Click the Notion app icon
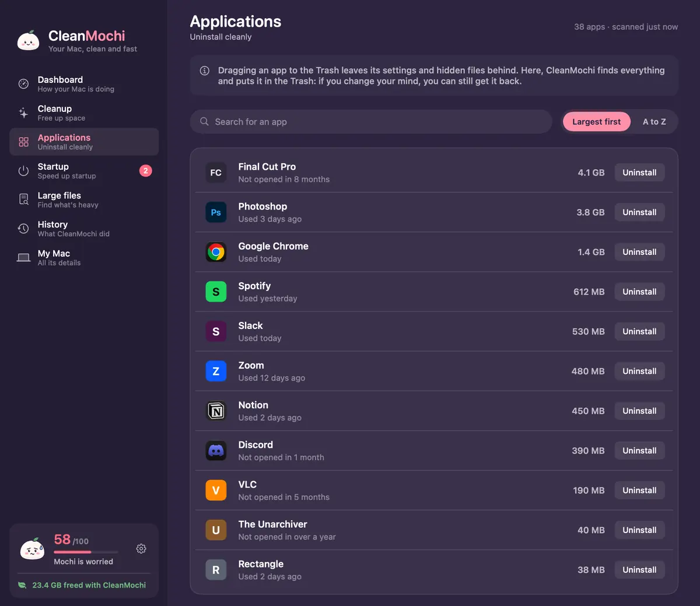Screen dimensions: 700x606 coord(216,411)
